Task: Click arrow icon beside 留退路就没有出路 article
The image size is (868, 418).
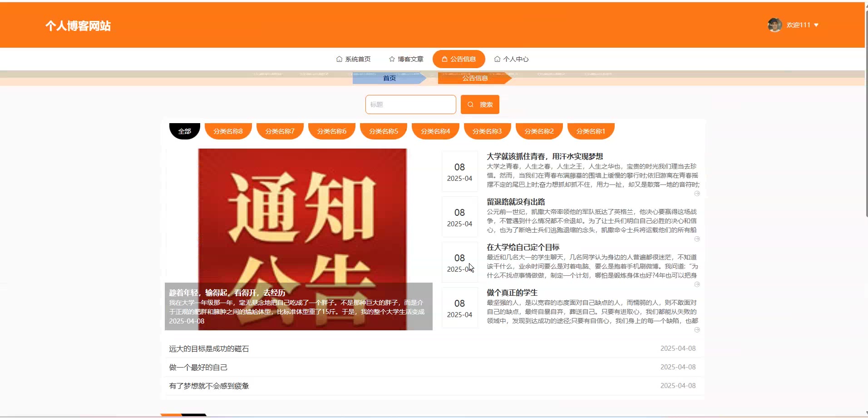Action: pyautogui.click(x=697, y=239)
